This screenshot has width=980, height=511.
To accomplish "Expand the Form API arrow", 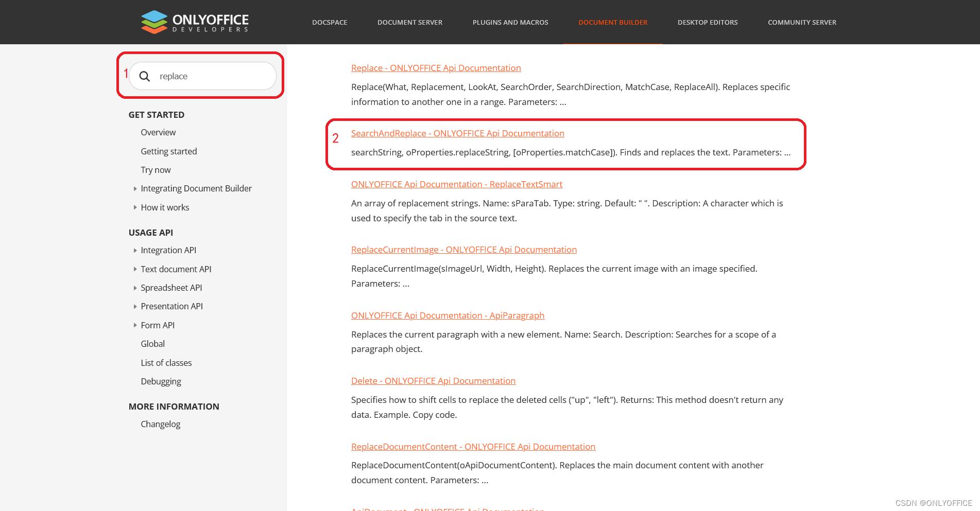I will (135, 325).
